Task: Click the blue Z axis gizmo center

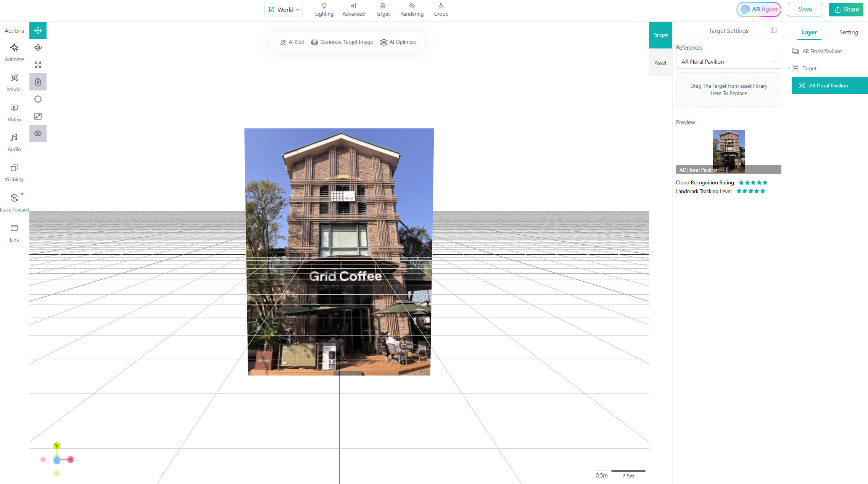Action: (57, 460)
